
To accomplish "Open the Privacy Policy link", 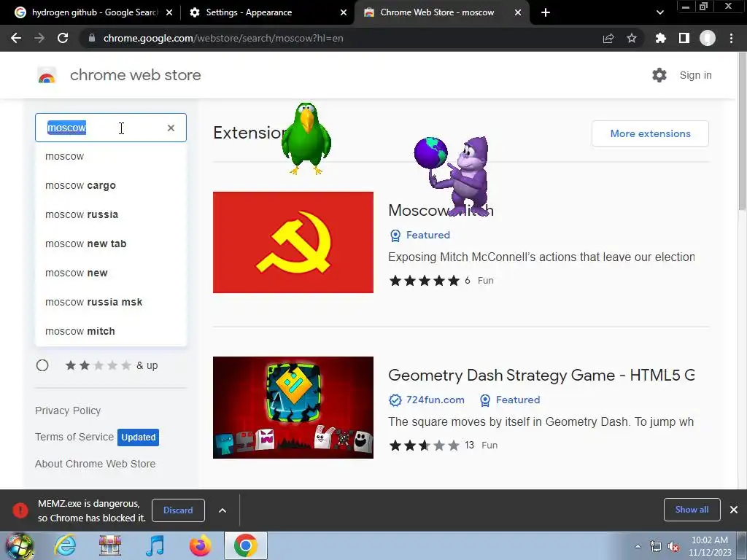I will [x=68, y=411].
